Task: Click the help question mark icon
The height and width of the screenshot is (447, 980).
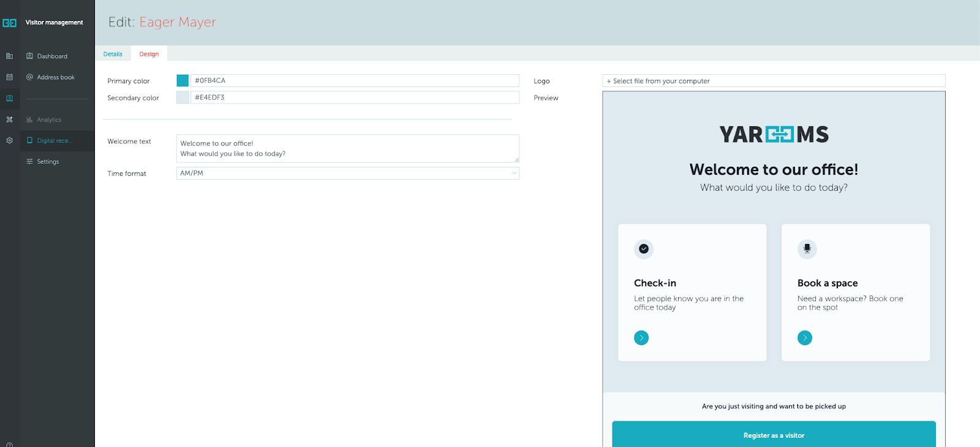Action: click(9, 444)
